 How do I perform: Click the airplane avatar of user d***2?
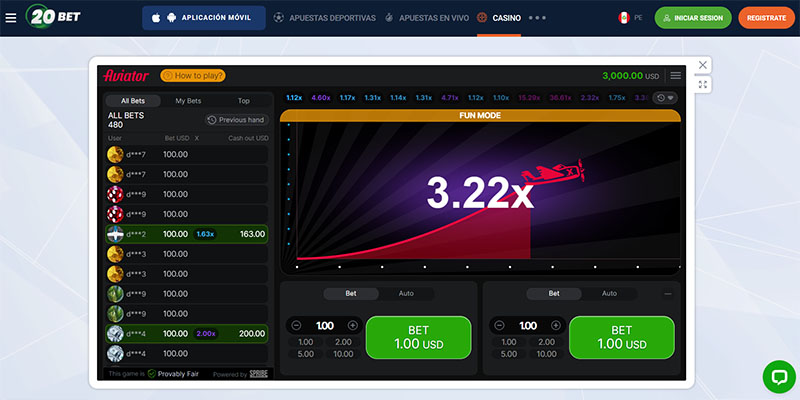(115, 234)
